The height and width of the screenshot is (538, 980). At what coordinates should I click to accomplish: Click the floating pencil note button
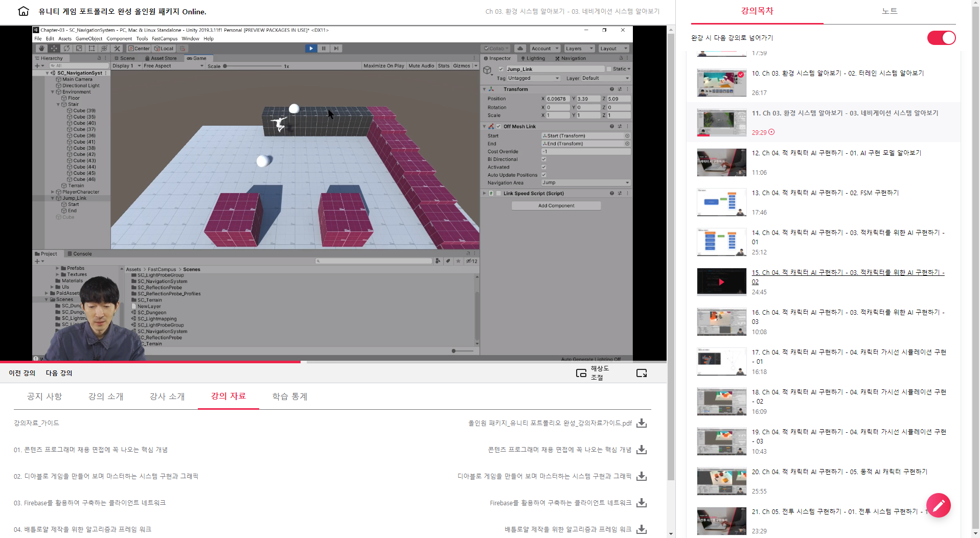pos(939,505)
